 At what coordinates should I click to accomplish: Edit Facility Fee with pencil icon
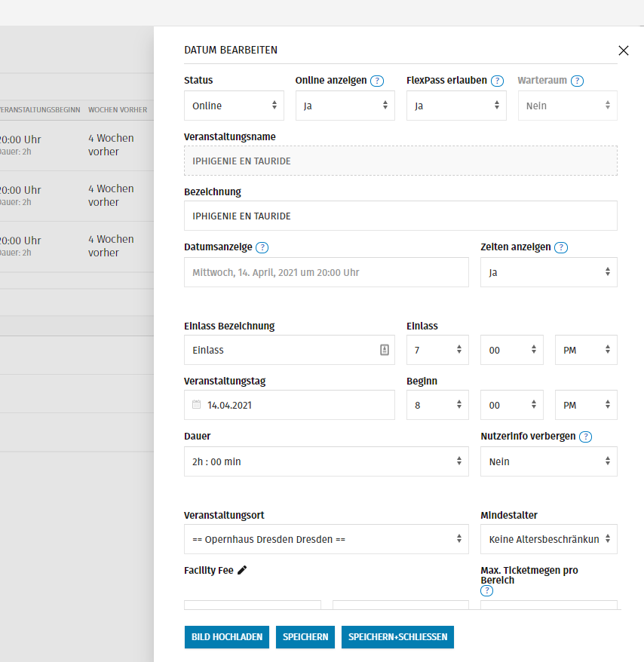pos(242,571)
